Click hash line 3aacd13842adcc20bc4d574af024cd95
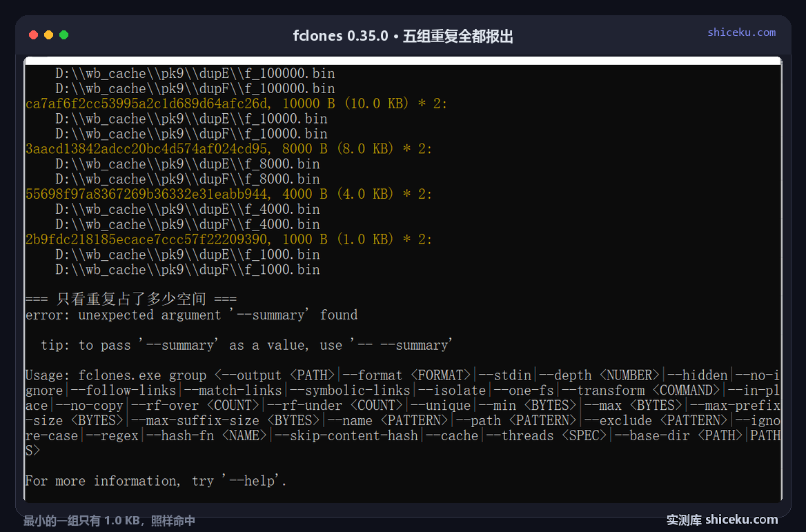The width and height of the screenshot is (806, 532). click(x=228, y=148)
